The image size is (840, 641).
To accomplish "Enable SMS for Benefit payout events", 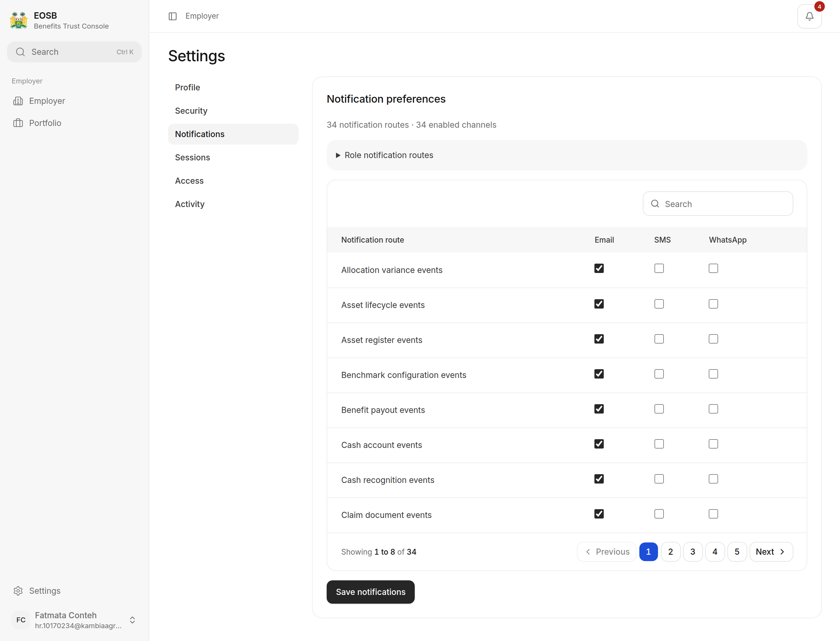I will (x=659, y=409).
